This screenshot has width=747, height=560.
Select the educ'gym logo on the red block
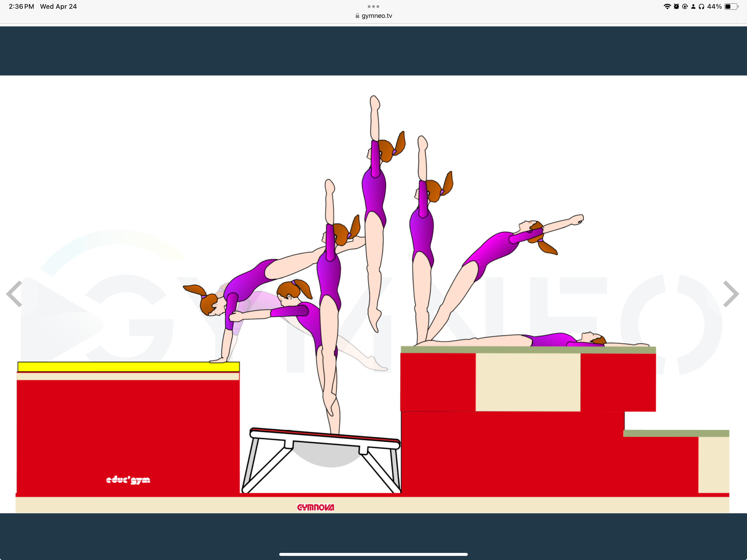pos(128,480)
